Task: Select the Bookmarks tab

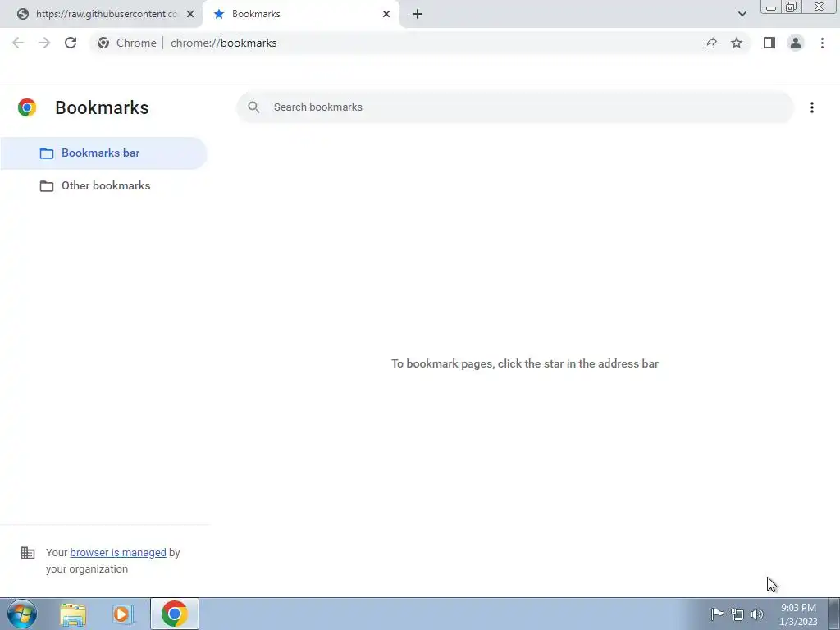Action: [300, 14]
